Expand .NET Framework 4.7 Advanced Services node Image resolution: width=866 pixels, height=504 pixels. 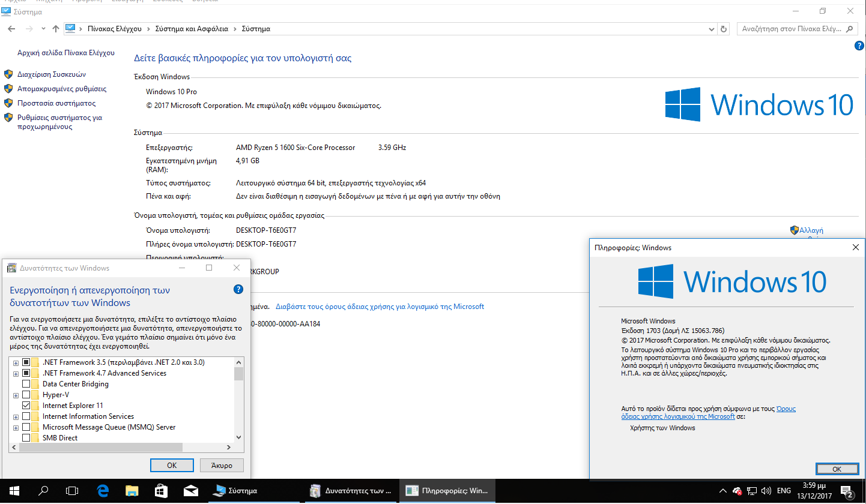tap(16, 373)
